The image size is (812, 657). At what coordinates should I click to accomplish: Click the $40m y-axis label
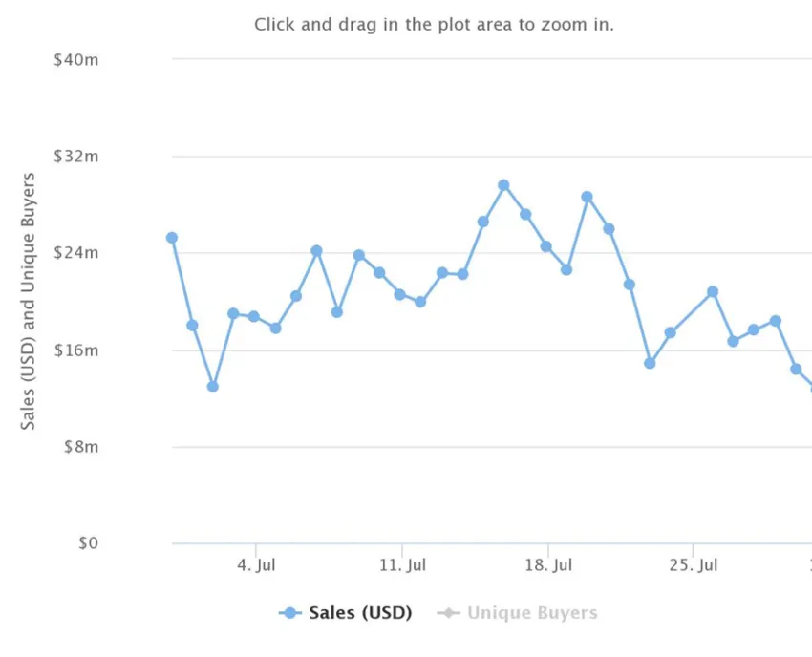pyautogui.click(x=76, y=60)
